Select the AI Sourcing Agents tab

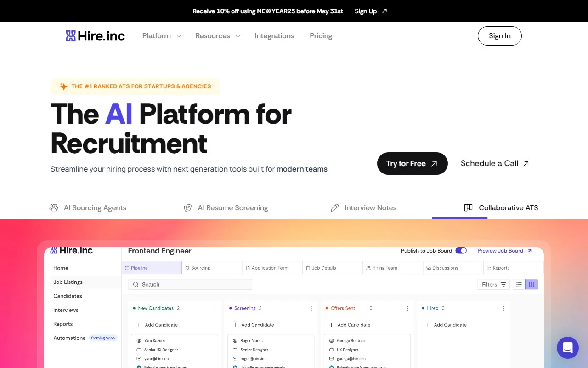tap(88, 208)
